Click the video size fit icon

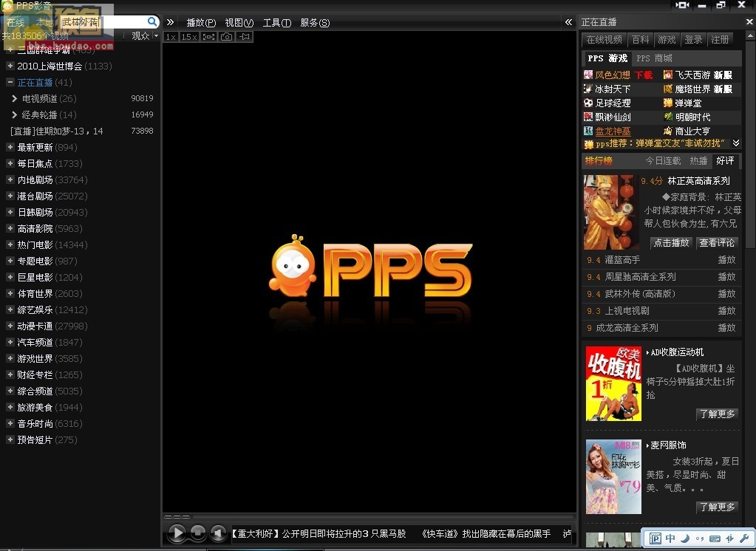[208, 37]
